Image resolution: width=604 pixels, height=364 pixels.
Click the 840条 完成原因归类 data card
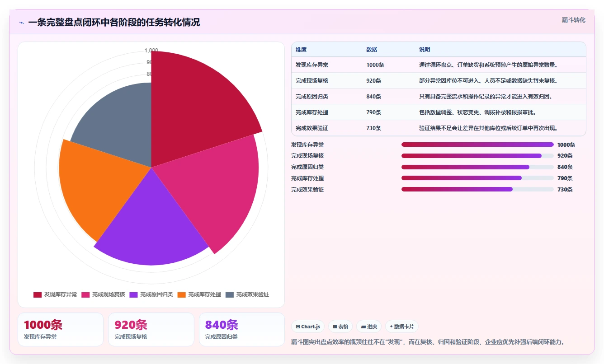click(x=242, y=329)
